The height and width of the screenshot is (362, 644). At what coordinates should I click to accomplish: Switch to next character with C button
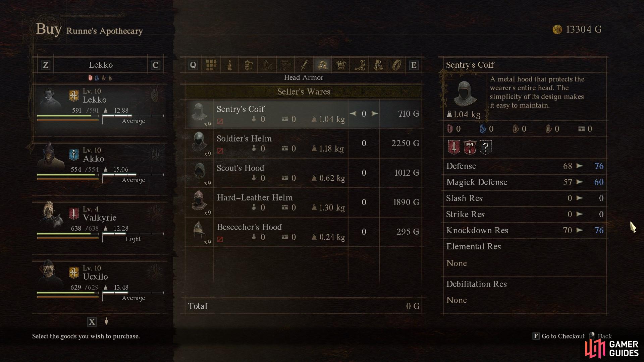(x=155, y=65)
